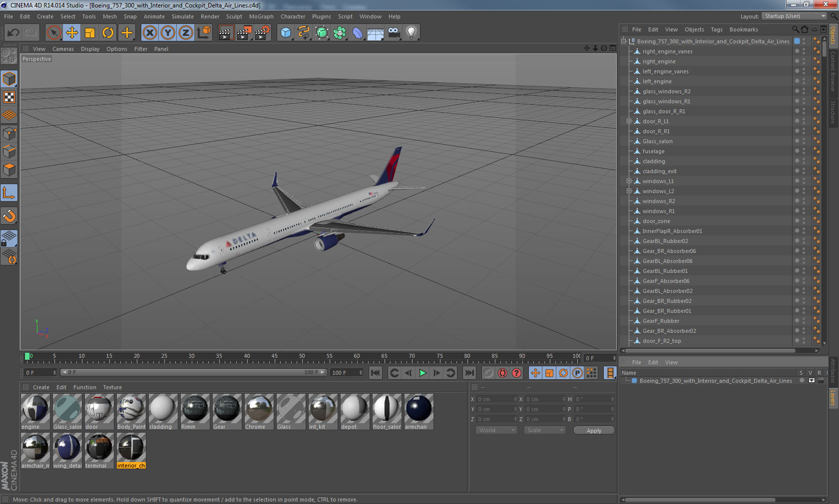839x504 pixels.
Task: Open the MoGraph menu
Action: 261,16
